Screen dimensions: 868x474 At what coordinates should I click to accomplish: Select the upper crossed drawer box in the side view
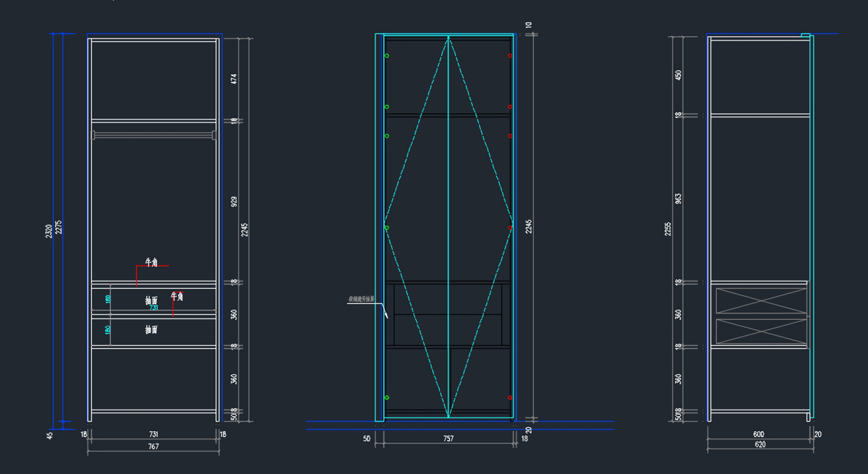pos(761,300)
